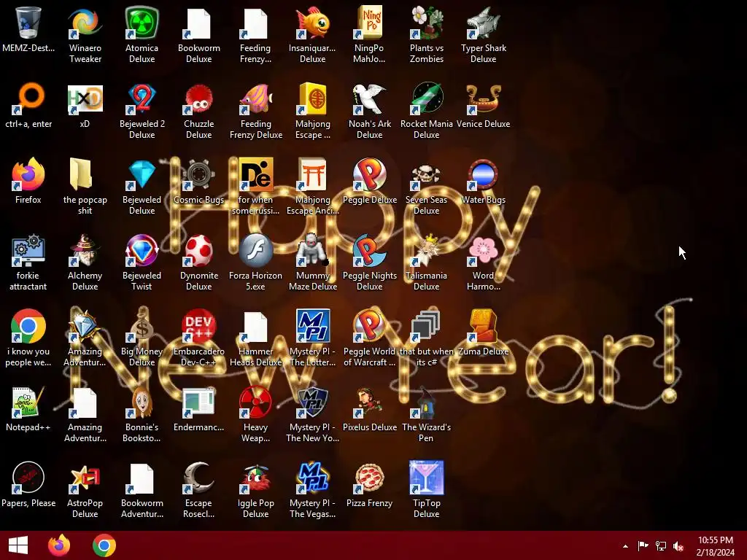Click the NingPo MahJong icon
The width and height of the screenshot is (747, 560).
click(x=369, y=23)
